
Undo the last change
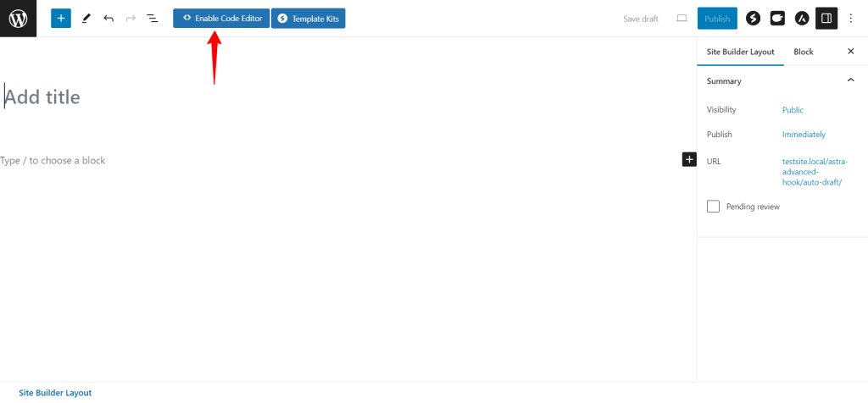(x=108, y=19)
